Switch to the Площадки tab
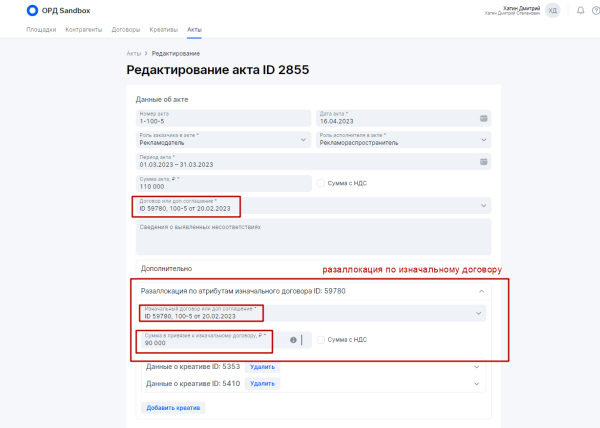The image size is (600, 428). (41, 30)
